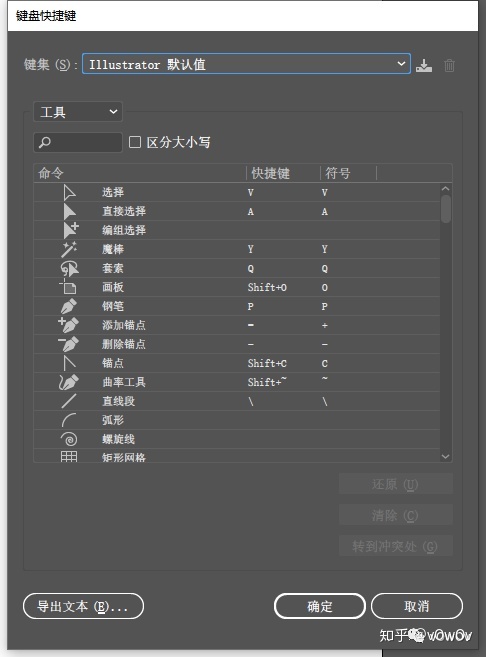Select the 添加锚点 command name
The height and width of the screenshot is (657, 486).
coord(124,325)
